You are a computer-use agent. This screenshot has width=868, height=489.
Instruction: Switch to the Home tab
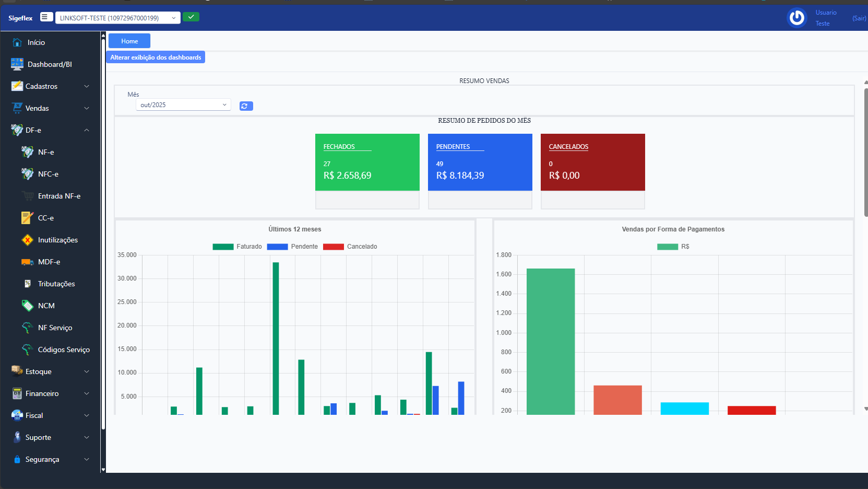coord(129,41)
